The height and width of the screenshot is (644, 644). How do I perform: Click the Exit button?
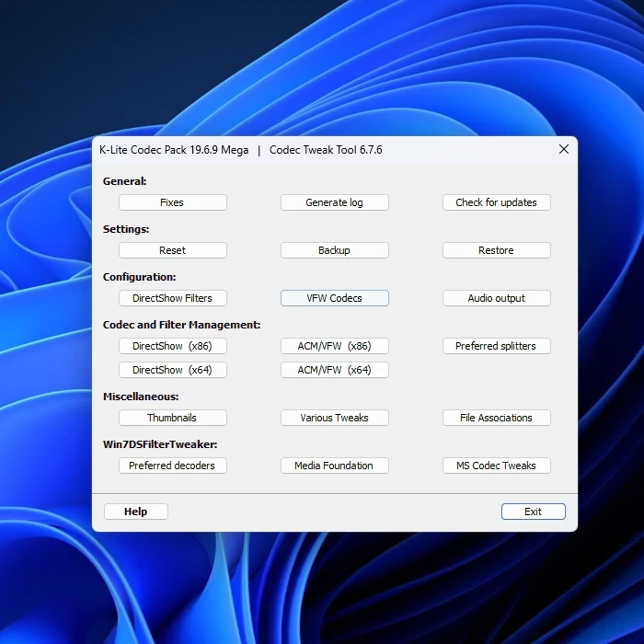(533, 512)
